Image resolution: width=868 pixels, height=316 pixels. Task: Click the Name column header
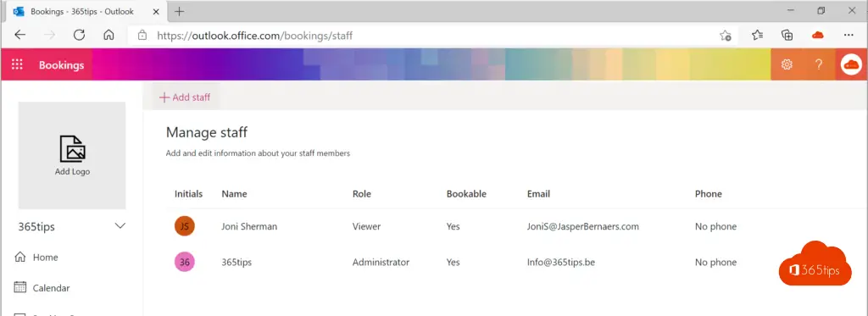[234, 194]
